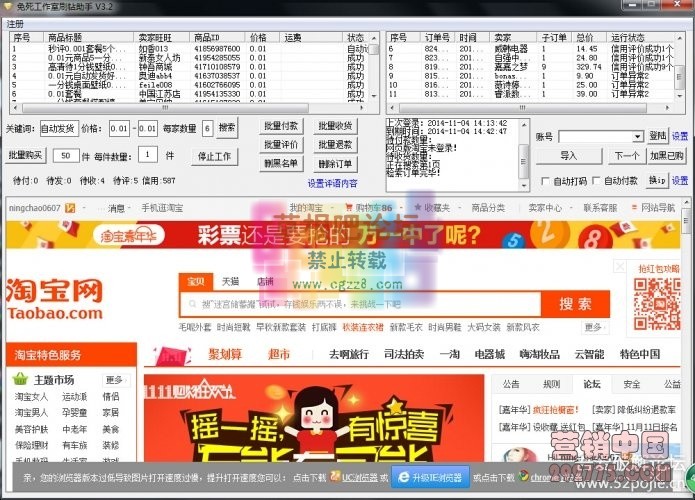Image resolution: width=695 pixels, height=500 pixels.
Task: Click the 搜索 button beside the 每家数量 box
Action: (x=227, y=128)
